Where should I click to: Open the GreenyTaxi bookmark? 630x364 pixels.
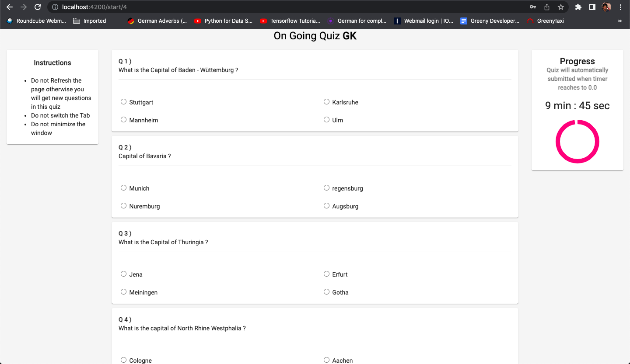(x=545, y=21)
